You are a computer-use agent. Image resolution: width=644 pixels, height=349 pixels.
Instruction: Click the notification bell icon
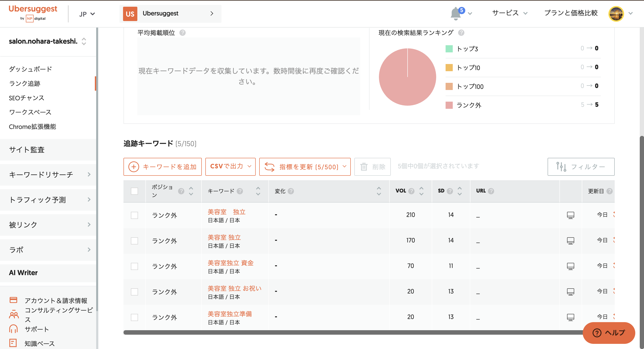pyautogui.click(x=455, y=13)
